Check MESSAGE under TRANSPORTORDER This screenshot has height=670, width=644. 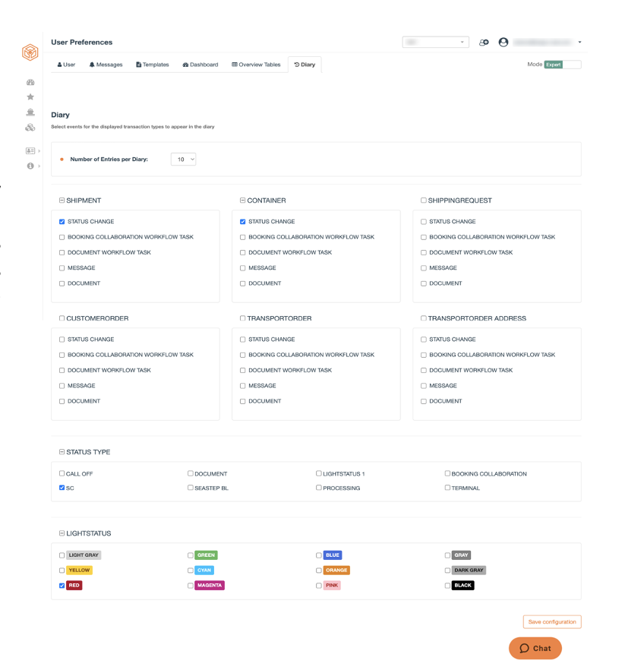point(242,386)
